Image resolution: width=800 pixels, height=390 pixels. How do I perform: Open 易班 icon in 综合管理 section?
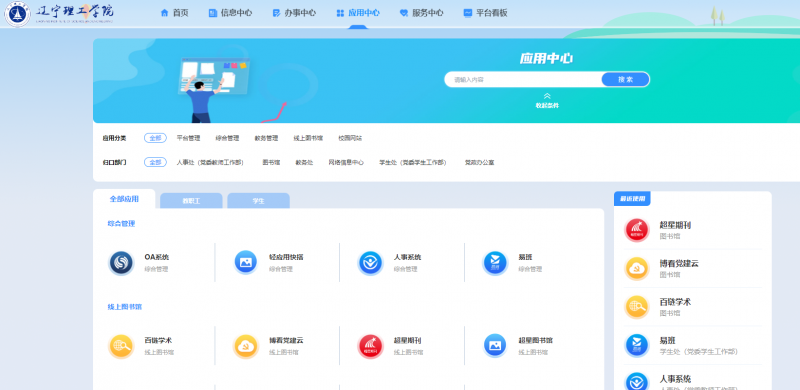[495, 263]
